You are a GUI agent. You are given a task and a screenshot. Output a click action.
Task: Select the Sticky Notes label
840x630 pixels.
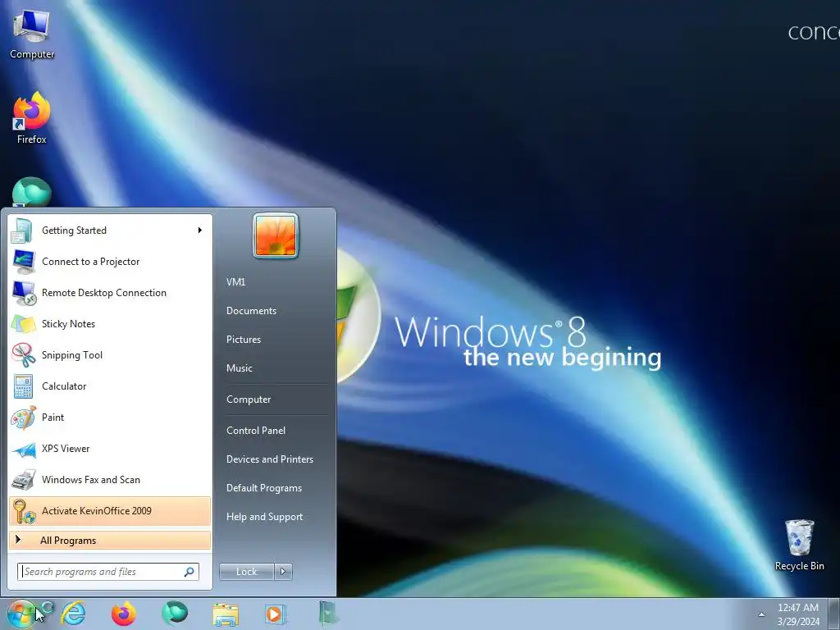click(x=68, y=323)
